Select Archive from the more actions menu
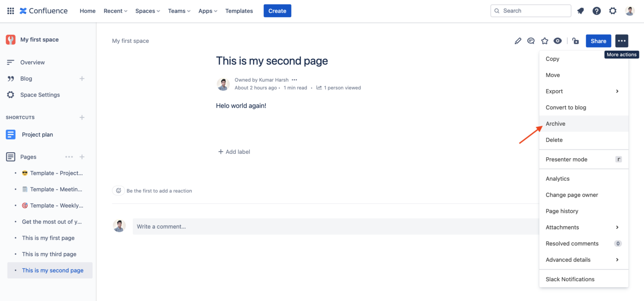 (555, 123)
